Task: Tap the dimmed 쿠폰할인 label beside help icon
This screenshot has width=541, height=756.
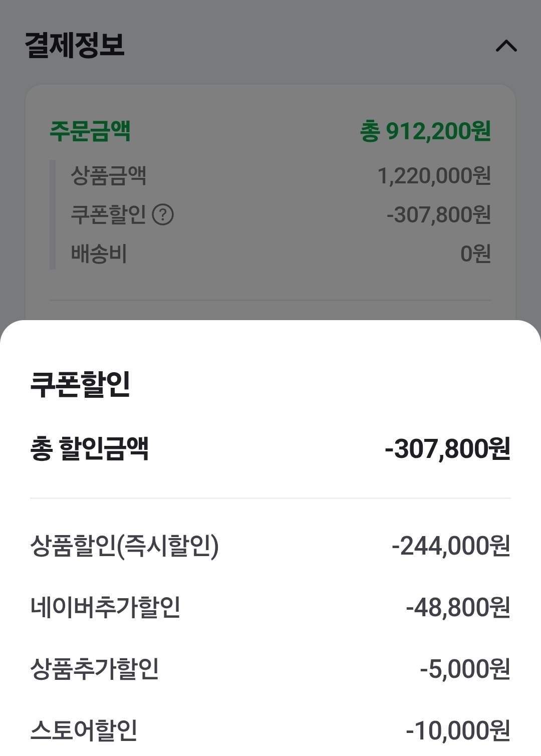Action: [108, 215]
